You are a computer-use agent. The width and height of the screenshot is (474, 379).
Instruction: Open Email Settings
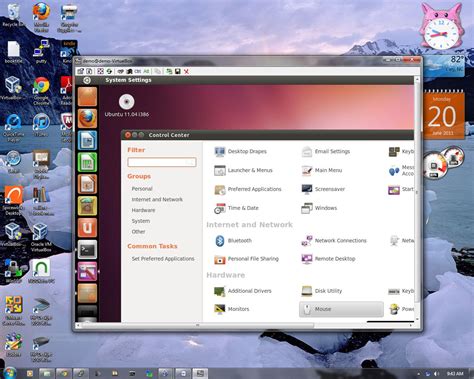pyautogui.click(x=325, y=151)
